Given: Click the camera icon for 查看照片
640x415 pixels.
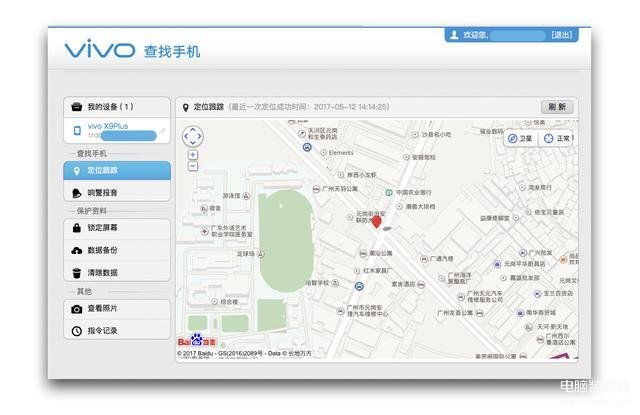Looking at the screenshot, I should [77, 309].
